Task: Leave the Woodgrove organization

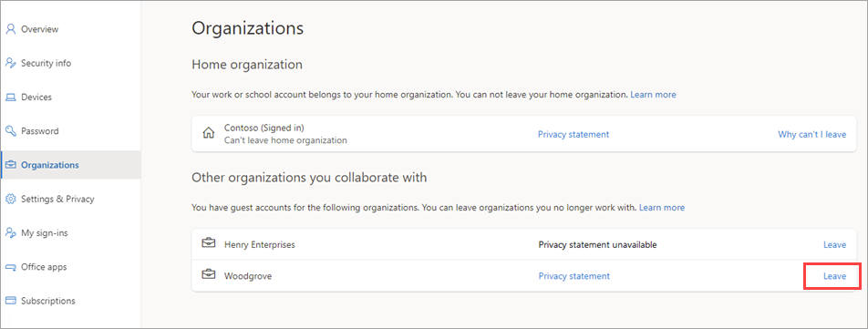Action: coord(835,276)
